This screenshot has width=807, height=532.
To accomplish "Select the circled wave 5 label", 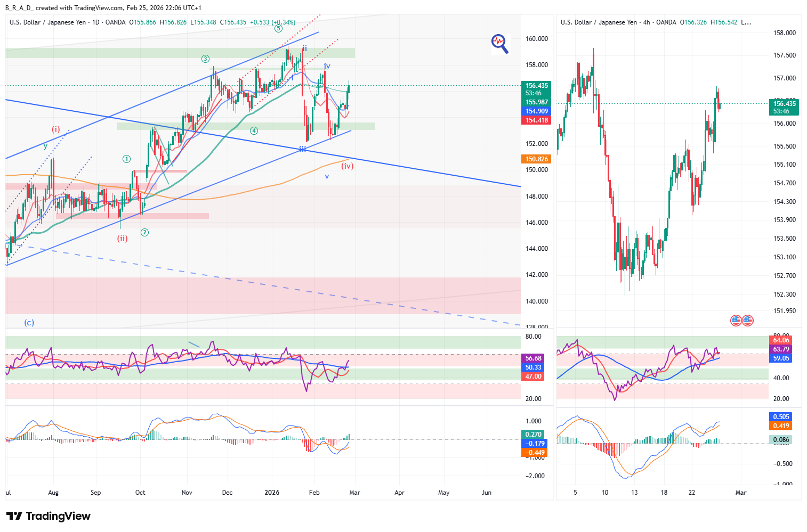I will coord(278,29).
